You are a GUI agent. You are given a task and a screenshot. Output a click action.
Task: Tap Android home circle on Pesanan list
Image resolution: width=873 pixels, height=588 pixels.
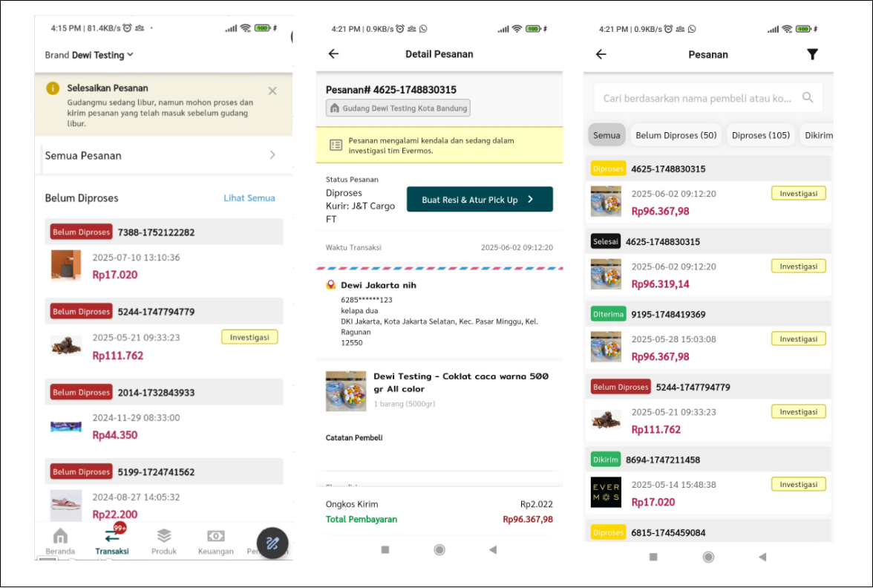[x=708, y=557]
